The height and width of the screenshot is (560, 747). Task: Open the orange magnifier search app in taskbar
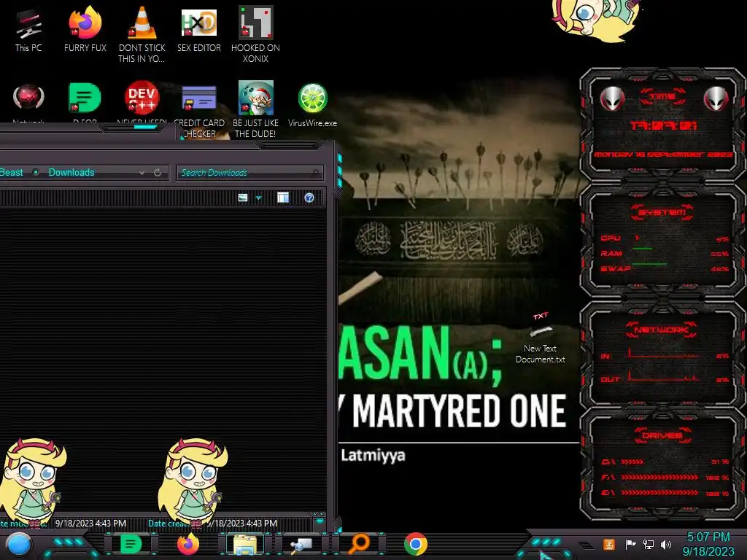point(358,544)
